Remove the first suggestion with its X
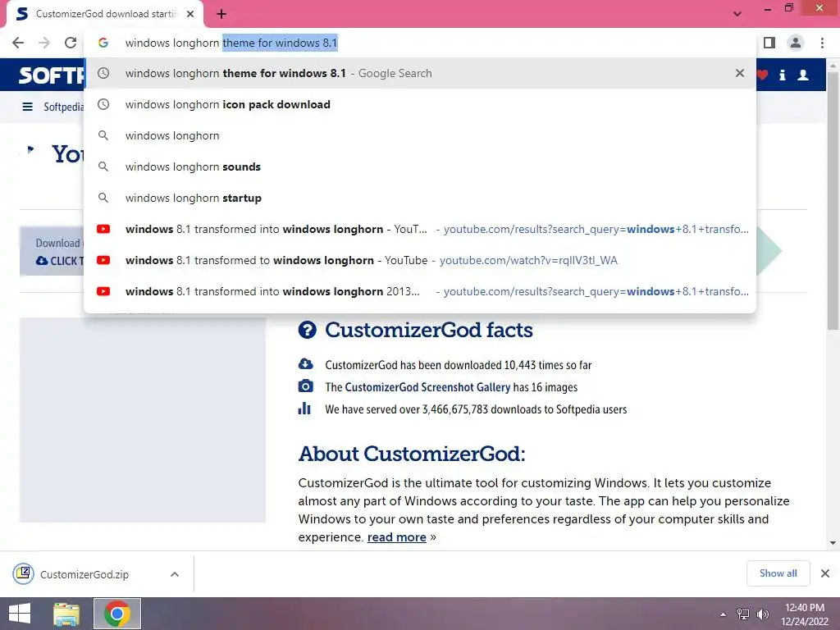 pos(740,73)
